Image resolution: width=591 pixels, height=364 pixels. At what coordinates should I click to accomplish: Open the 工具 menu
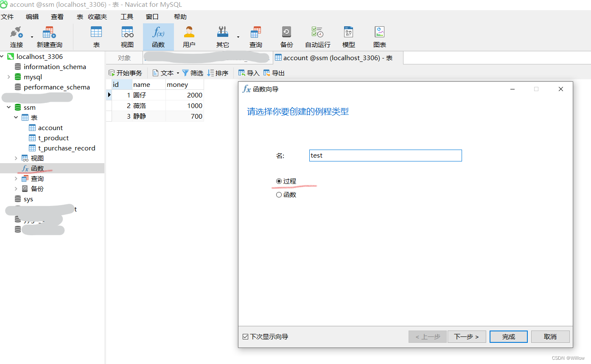click(x=127, y=17)
